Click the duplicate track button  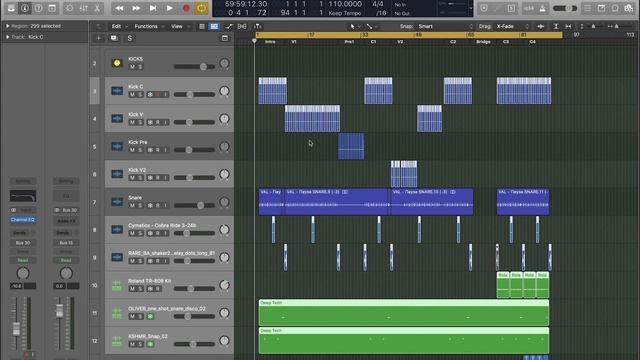tap(114, 38)
